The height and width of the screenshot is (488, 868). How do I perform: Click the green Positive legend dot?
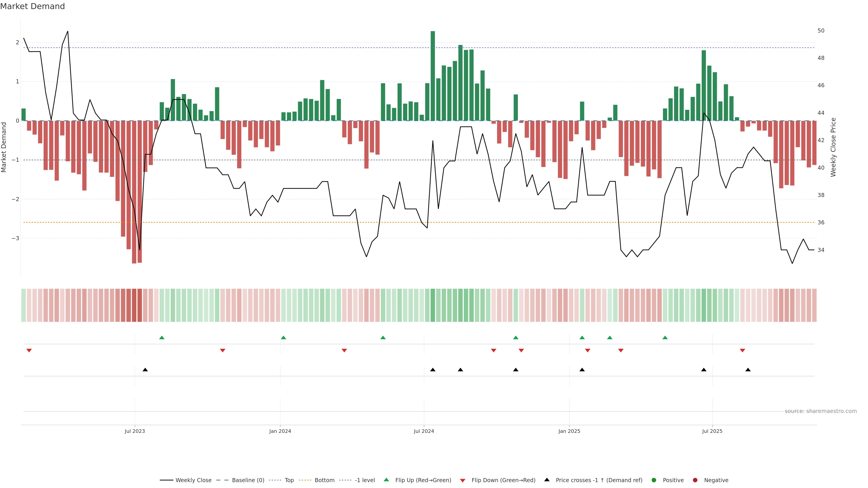click(x=654, y=480)
